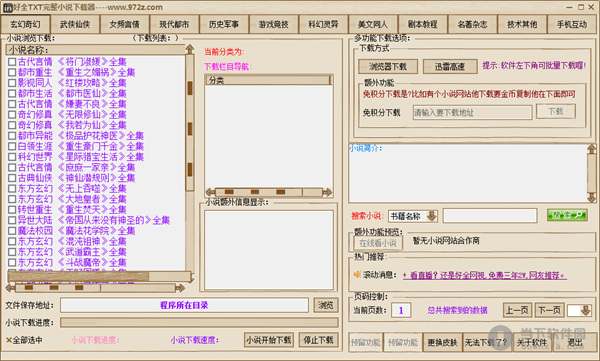This screenshot has width=600, height=361.
Task: Toggle the 全部选中 select-all option
Action: 24,340
